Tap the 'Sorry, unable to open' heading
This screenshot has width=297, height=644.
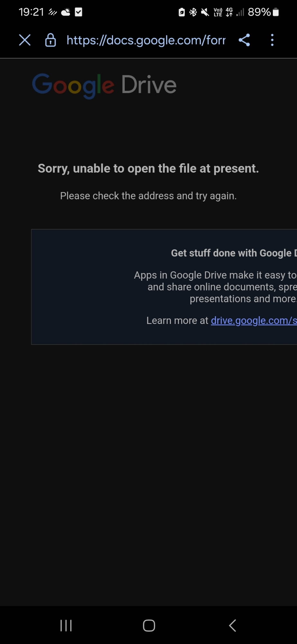pyautogui.click(x=148, y=168)
